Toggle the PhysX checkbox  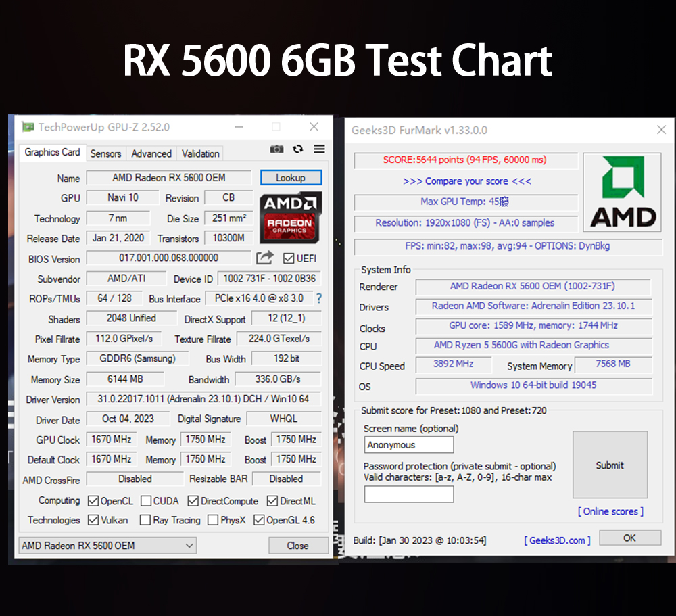(x=212, y=520)
